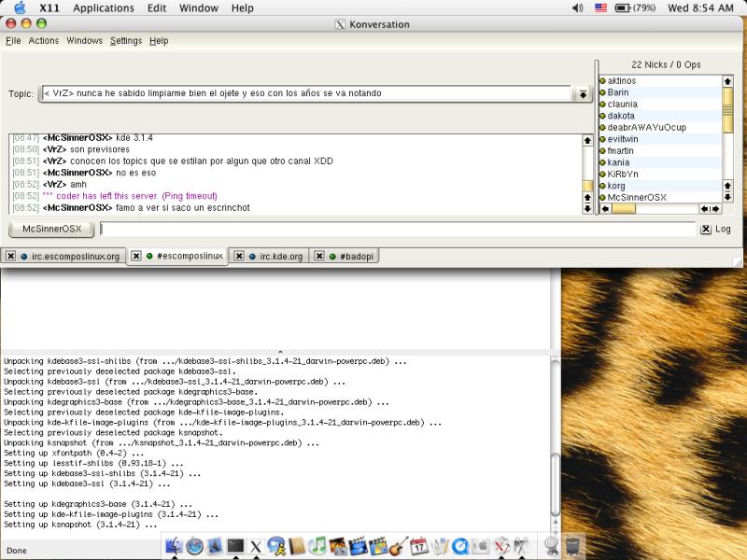Open the X11 Edit menu
Viewport: 747px width, 560px height.
click(157, 8)
